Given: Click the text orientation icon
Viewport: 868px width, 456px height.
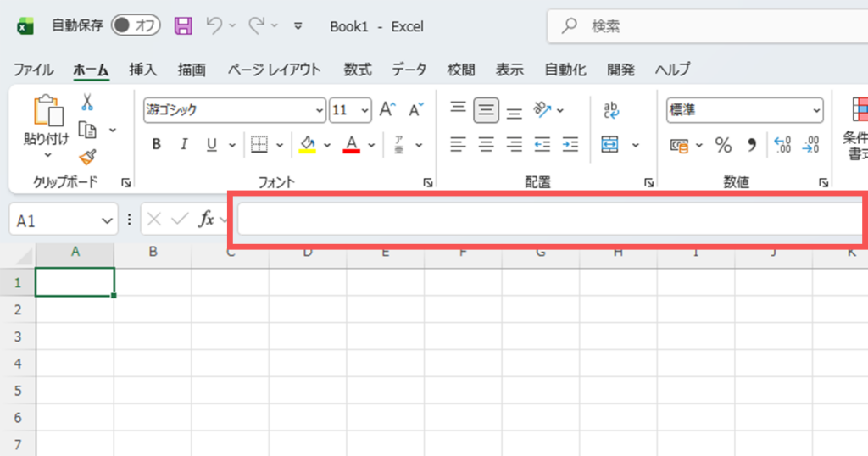Looking at the screenshot, I should [x=542, y=109].
